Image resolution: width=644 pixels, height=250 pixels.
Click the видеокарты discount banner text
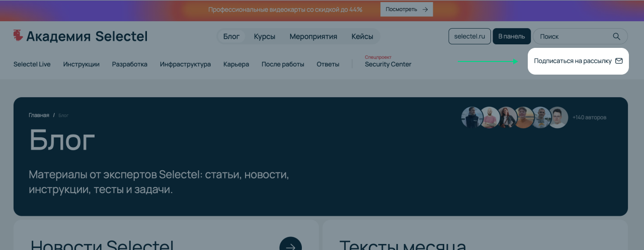[285, 9]
